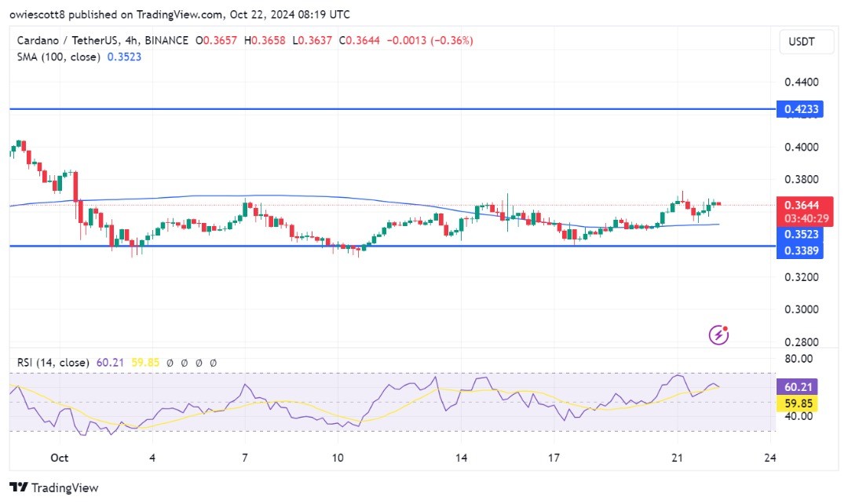
Task: Select the SMA (100, close) indicator legend
Action: (58, 57)
